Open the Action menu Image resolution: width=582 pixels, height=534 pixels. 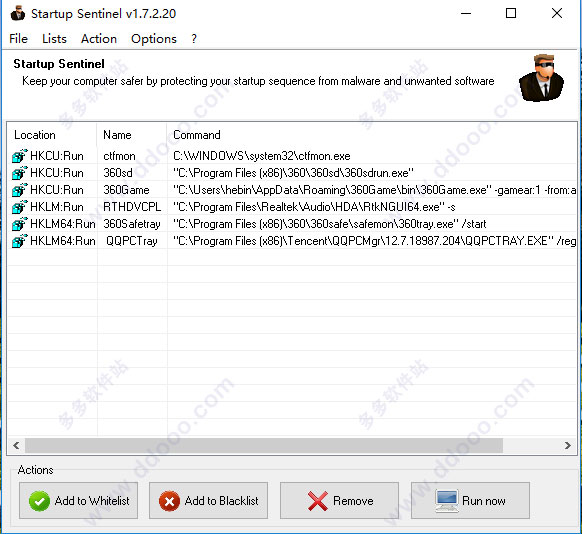99,39
